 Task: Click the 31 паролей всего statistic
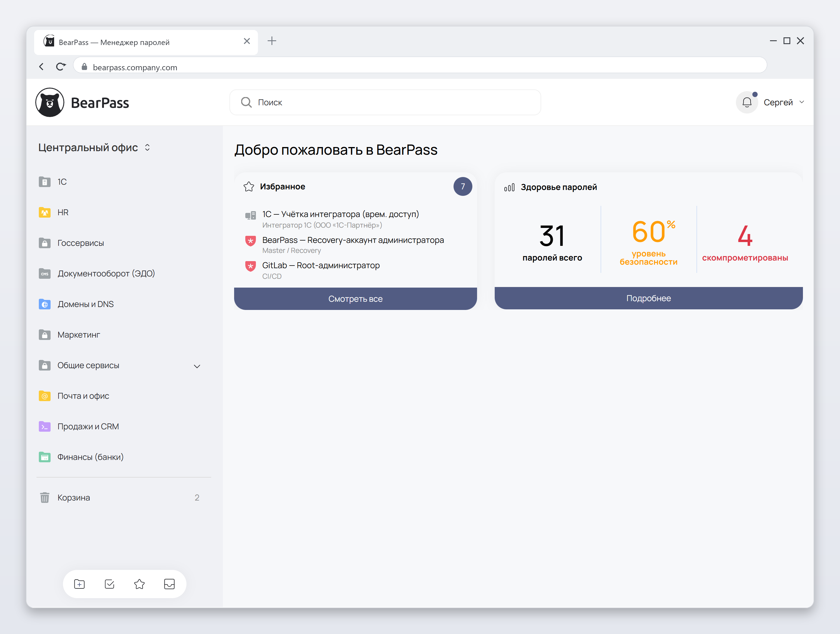click(x=552, y=243)
